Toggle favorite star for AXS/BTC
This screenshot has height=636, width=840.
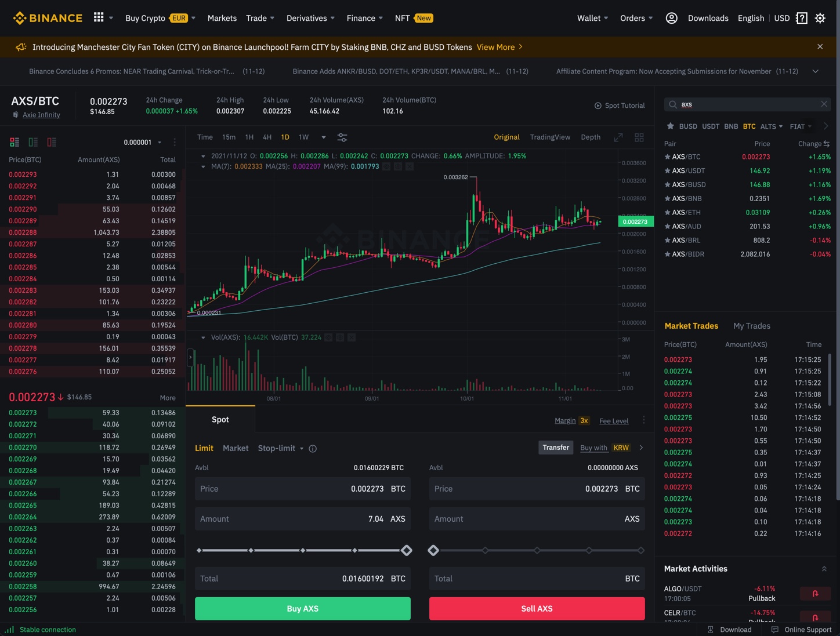pyautogui.click(x=667, y=157)
